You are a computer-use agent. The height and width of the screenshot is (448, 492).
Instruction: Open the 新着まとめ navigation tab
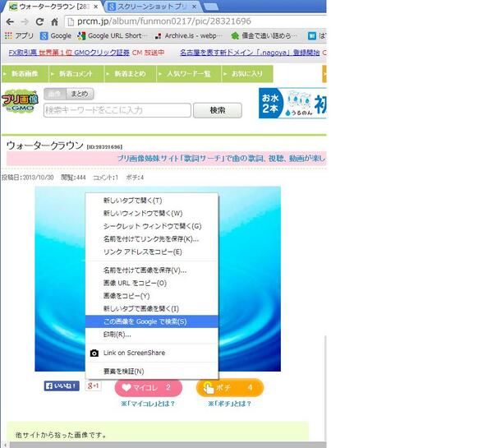[131, 74]
